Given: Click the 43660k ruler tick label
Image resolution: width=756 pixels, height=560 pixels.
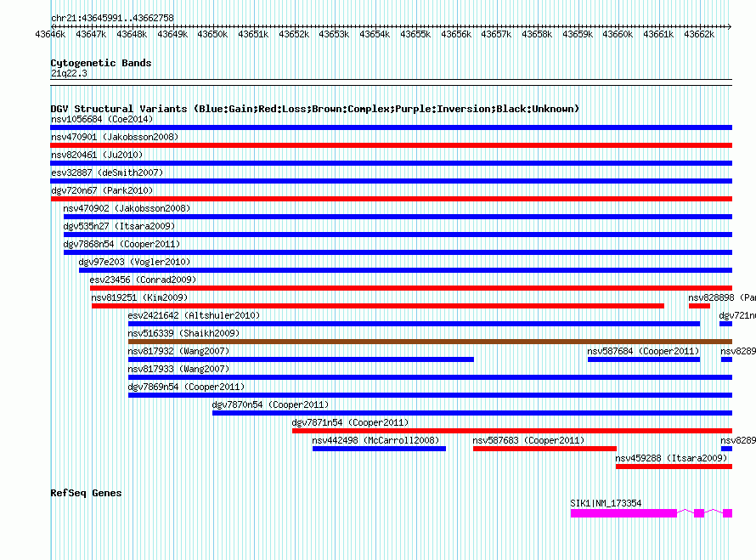Looking at the screenshot, I should 618,34.
